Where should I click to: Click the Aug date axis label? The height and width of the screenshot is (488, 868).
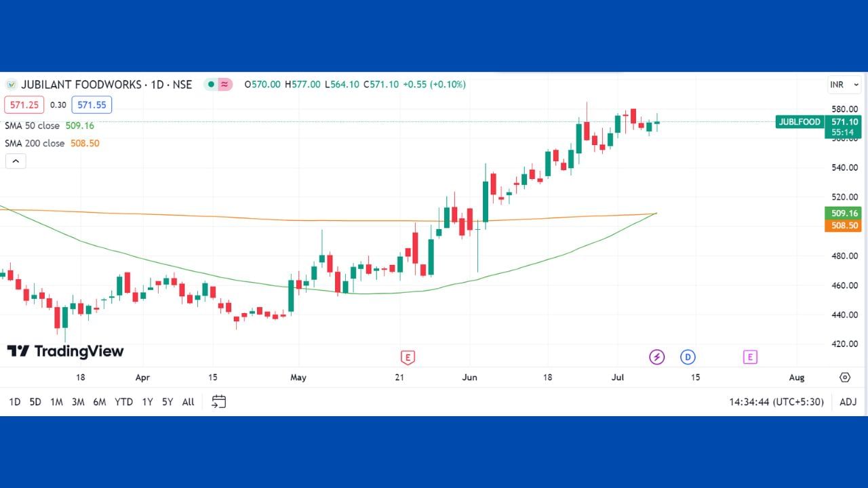(x=797, y=378)
